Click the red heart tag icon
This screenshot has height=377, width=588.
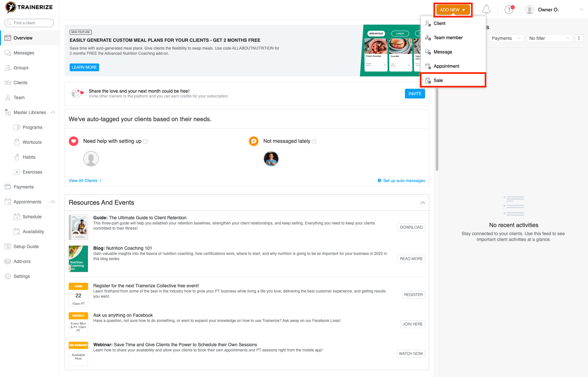pyautogui.click(x=74, y=141)
